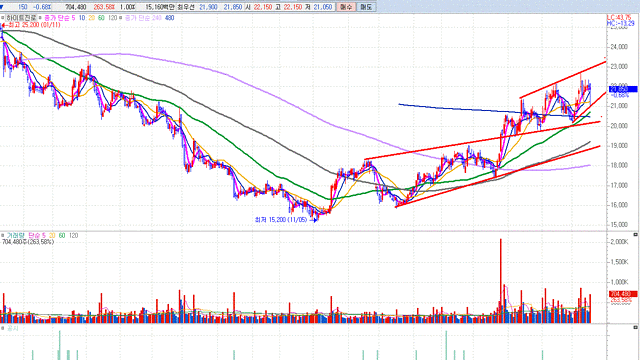This screenshot has height=360, width=640.
Task: Select the 120 volume average legend
Action: tap(73, 236)
